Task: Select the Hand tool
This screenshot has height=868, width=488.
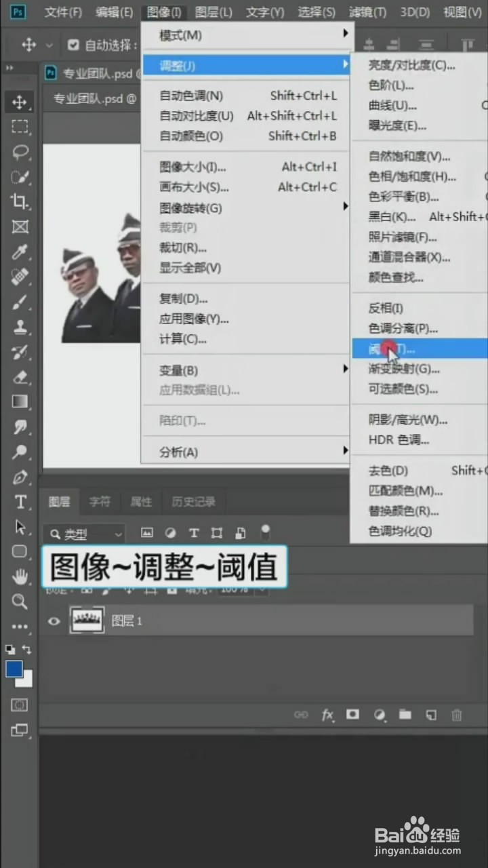Action: [x=20, y=576]
